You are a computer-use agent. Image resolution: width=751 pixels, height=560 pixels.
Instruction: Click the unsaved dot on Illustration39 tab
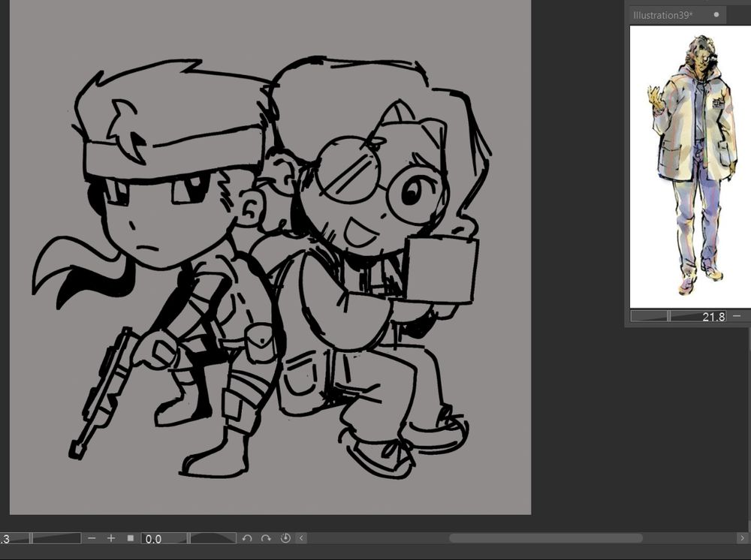coord(716,15)
